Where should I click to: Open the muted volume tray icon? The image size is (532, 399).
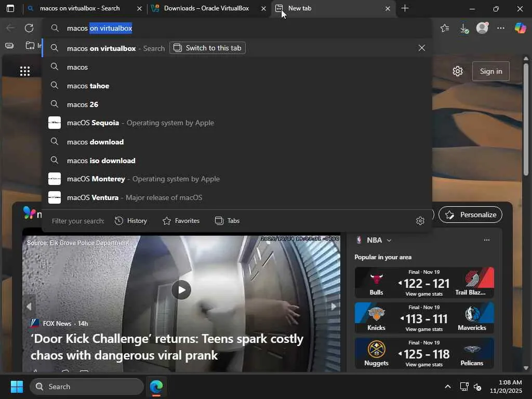click(x=477, y=387)
